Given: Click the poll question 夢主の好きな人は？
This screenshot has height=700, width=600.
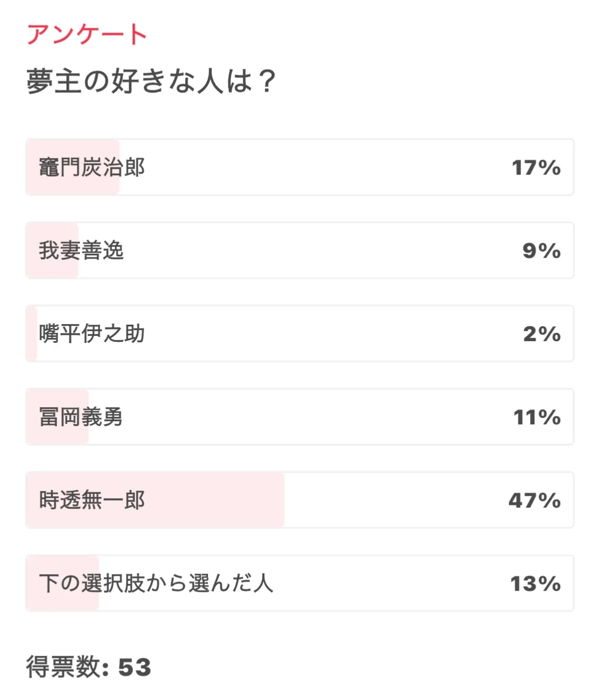Looking at the screenshot, I should [151, 82].
